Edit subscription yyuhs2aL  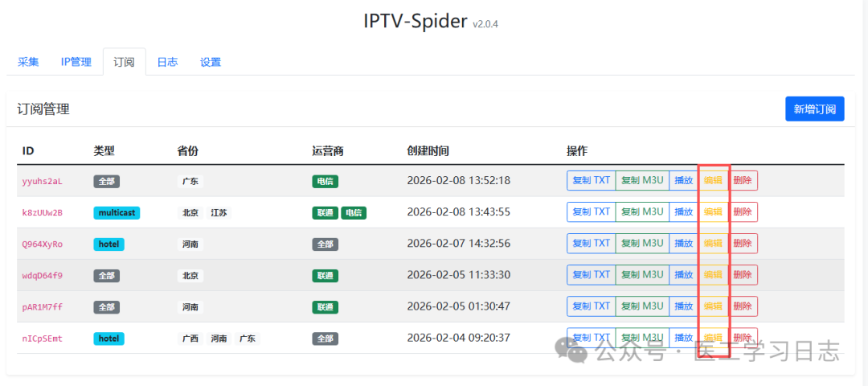(713, 180)
